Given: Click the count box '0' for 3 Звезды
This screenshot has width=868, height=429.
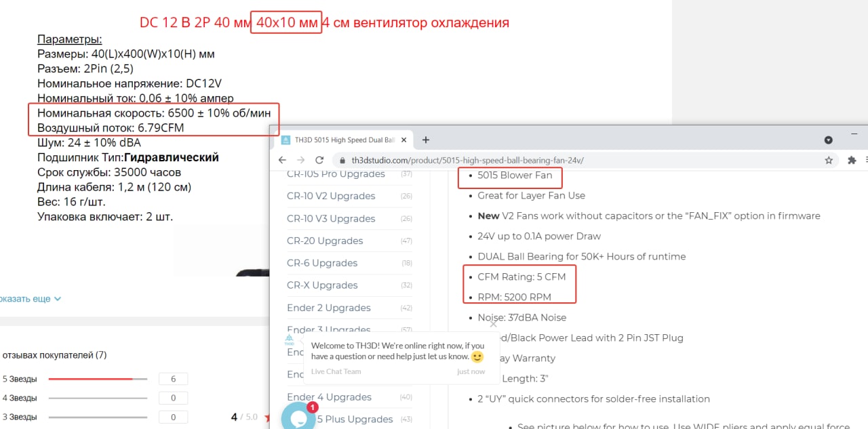Looking at the screenshot, I should click(x=174, y=417).
